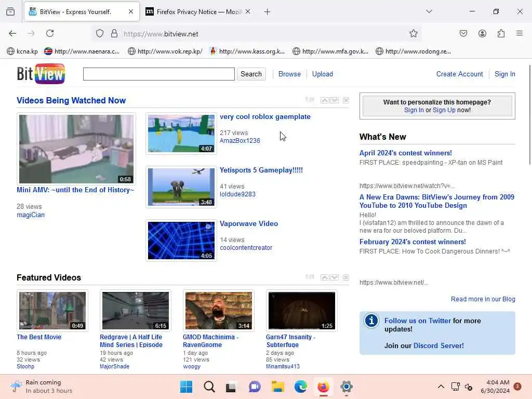532x399 pixels.
Task: Open the Garn47 Insanity thumbnail
Action: pos(302,311)
